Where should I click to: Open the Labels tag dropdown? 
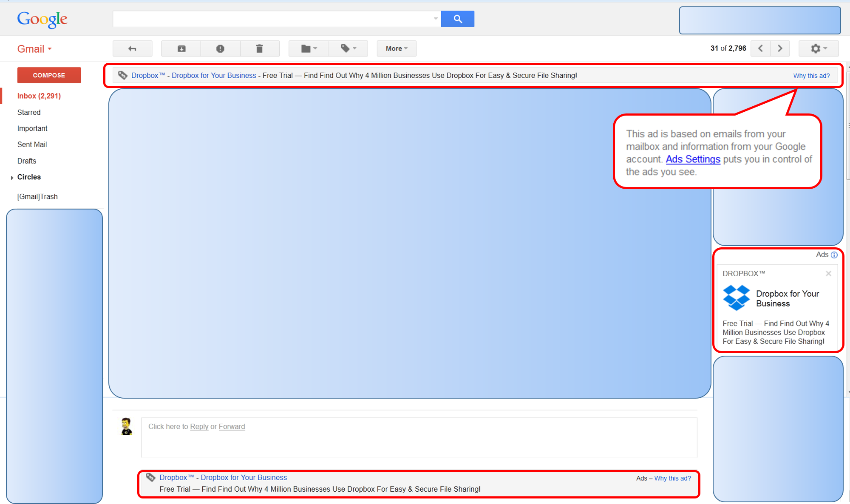click(x=348, y=48)
